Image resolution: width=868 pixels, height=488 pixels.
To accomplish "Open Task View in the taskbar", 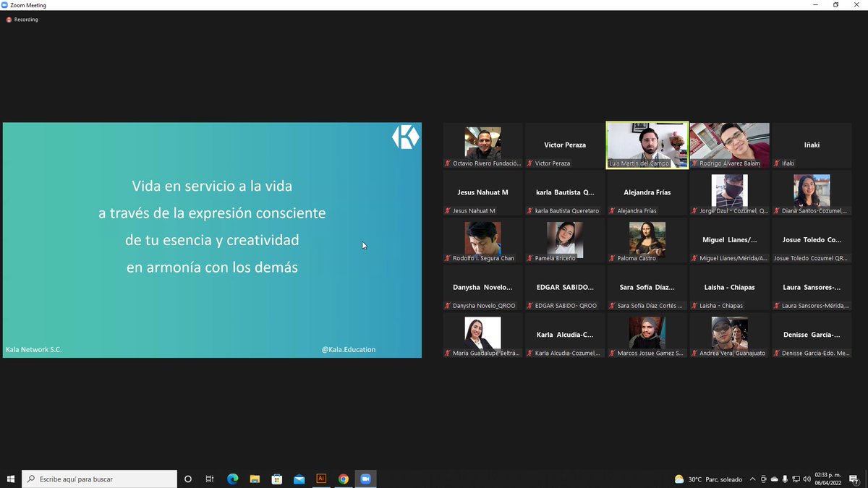I will [210, 479].
